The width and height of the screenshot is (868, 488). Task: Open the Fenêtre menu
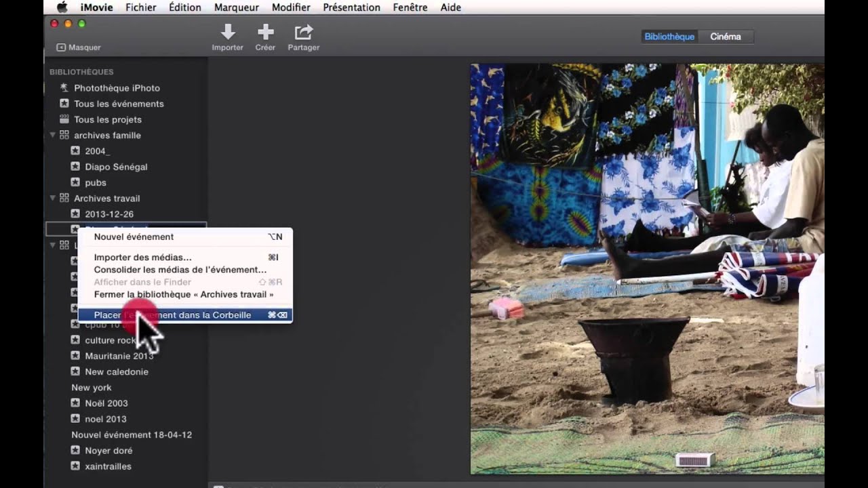tap(410, 7)
